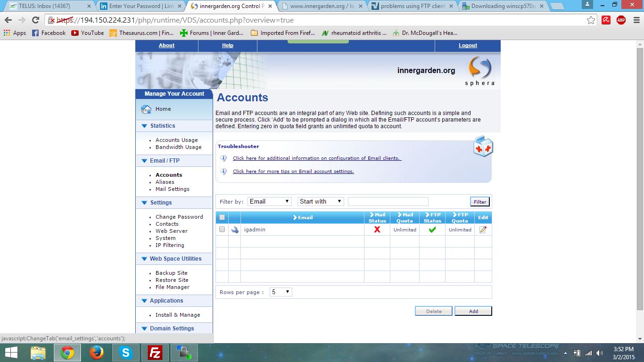Open the About menu
This screenshot has width=644, height=362.
click(x=166, y=46)
